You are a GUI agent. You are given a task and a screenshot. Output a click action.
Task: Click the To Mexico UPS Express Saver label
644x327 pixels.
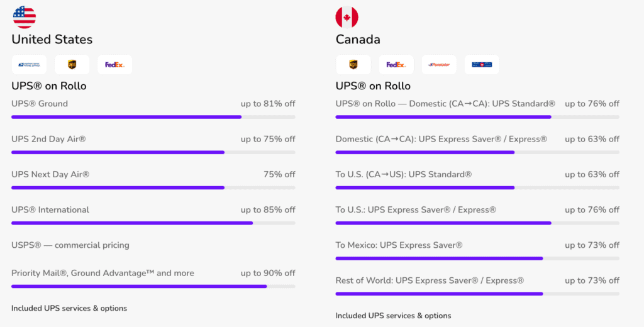399,245
